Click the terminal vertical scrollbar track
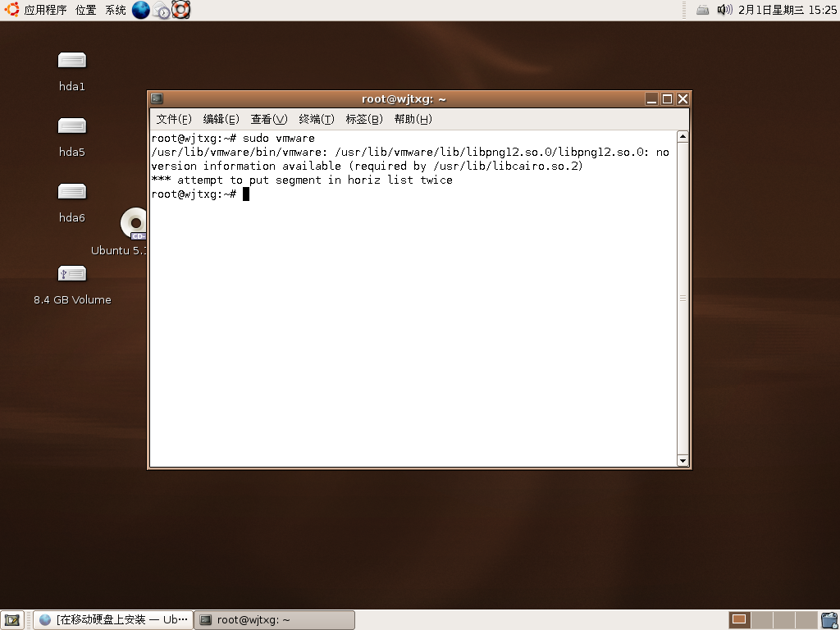The width and height of the screenshot is (840, 630). [x=682, y=299]
